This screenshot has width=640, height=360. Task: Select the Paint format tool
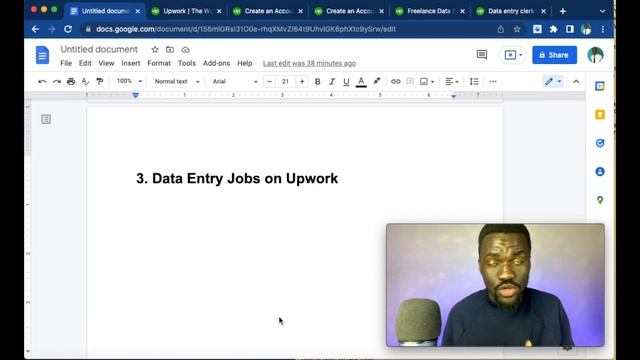pos(100,82)
